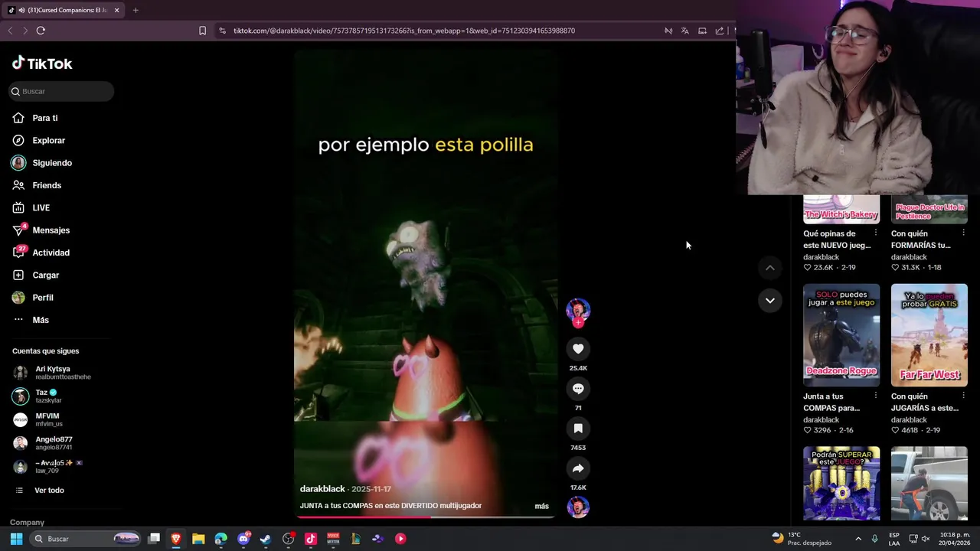
Task: Open options for Junta a tus COMPAS video
Action: (876, 396)
